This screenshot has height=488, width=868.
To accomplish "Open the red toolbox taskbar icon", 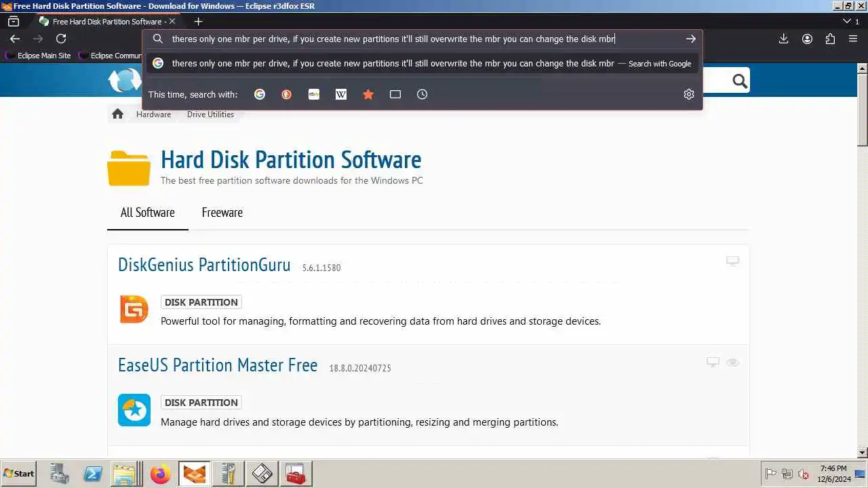I will pyautogui.click(x=295, y=473).
